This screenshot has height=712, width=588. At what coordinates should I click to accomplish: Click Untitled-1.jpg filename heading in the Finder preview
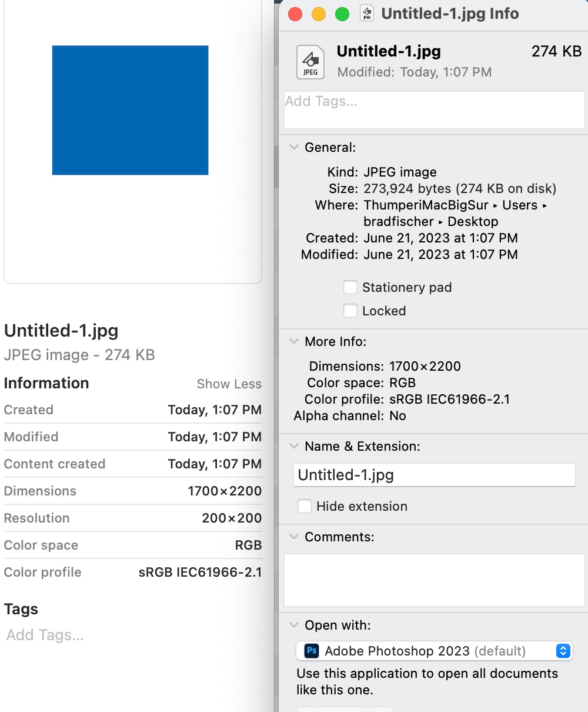pos(61,330)
